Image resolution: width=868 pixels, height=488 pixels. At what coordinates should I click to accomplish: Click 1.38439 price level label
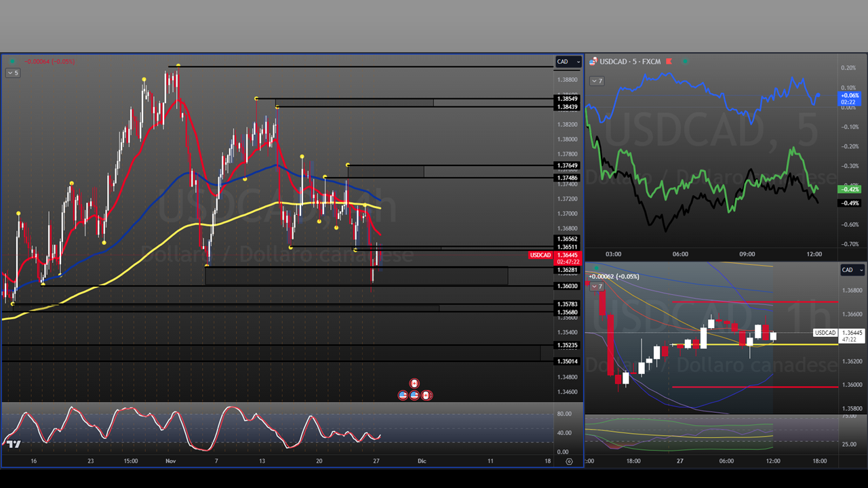pos(567,107)
